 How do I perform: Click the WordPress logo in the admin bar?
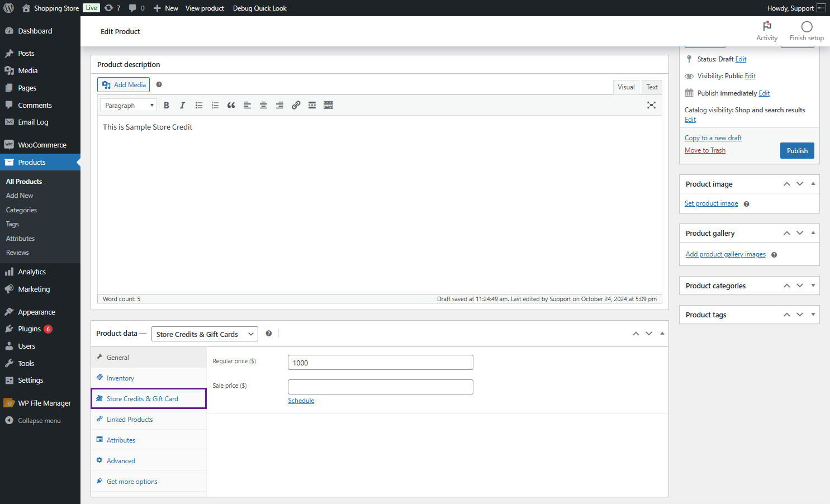point(8,8)
